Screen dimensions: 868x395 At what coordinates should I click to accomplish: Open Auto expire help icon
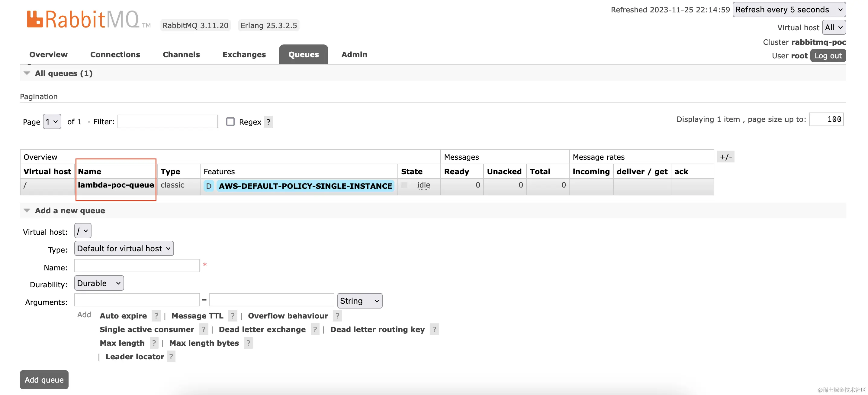click(156, 316)
